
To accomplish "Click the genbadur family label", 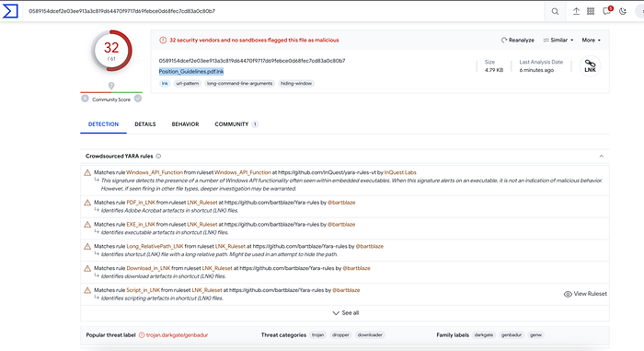I will [512, 335].
